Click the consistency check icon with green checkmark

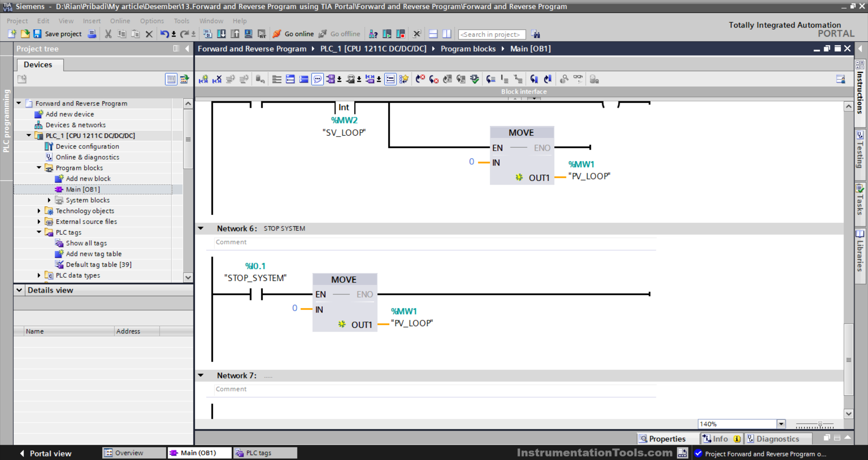(475, 79)
